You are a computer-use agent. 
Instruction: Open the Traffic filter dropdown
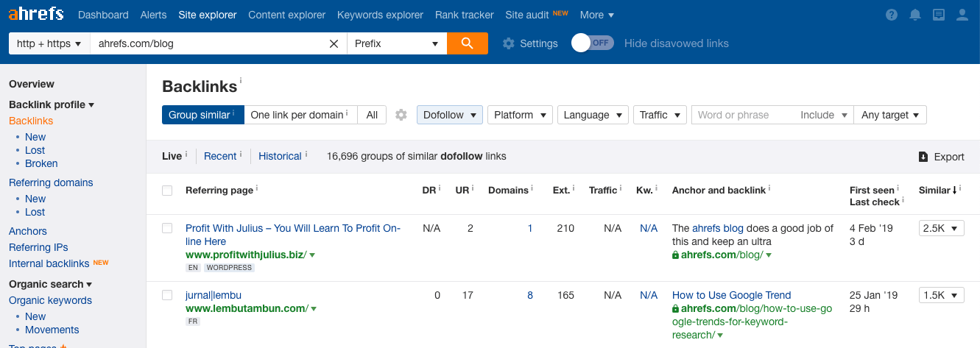point(660,115)
